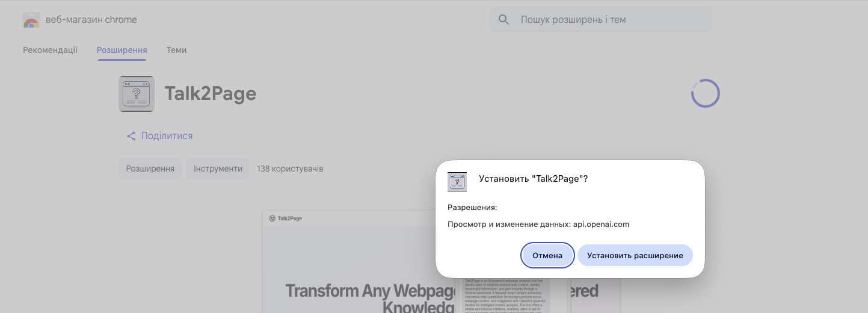Click the Установить "Talk2Page"? dialog title

533,179
